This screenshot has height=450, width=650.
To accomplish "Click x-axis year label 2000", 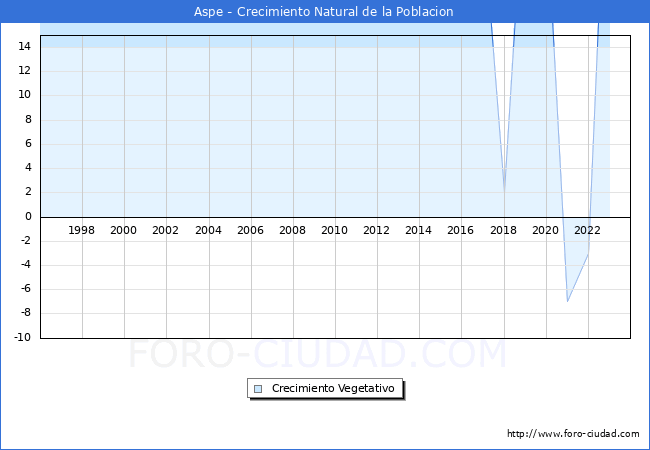I will click(123, 230).
